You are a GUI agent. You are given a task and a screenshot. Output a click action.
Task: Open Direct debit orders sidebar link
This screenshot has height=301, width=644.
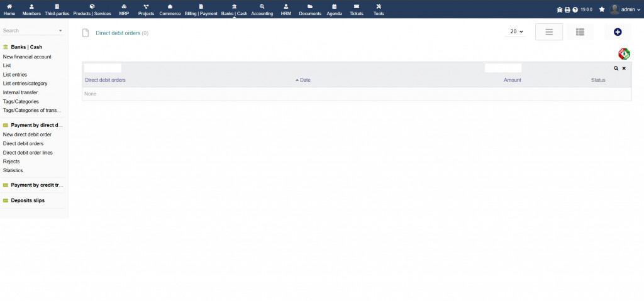click(23, 144)
